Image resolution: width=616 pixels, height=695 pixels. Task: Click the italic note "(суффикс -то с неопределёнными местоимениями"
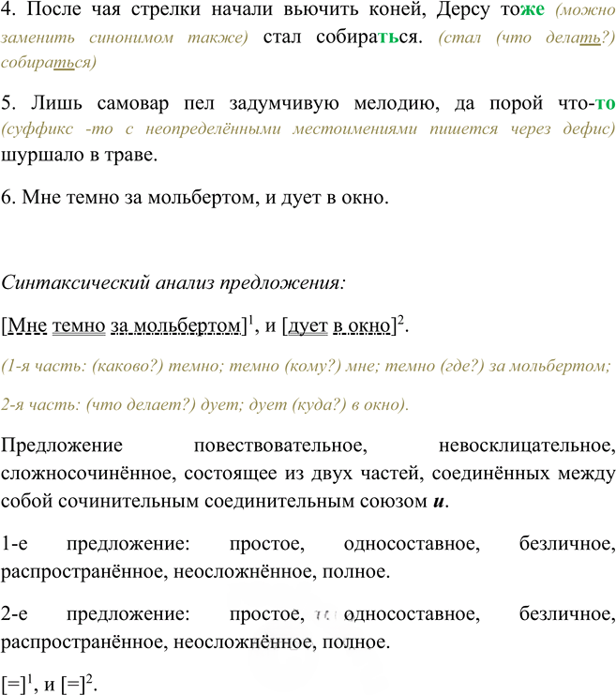pyautogui.click(x=209, y=129)
